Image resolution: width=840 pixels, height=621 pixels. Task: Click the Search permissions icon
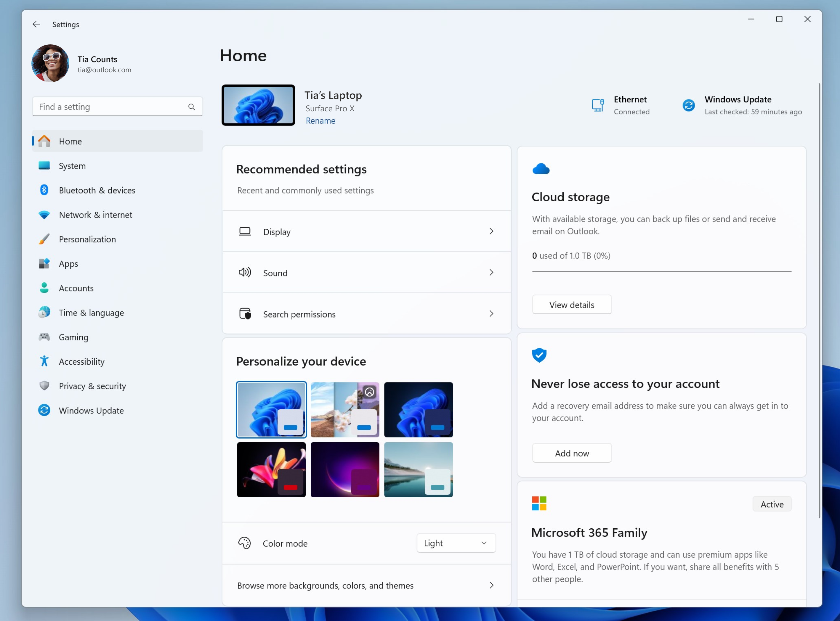[x=245, y=314]
